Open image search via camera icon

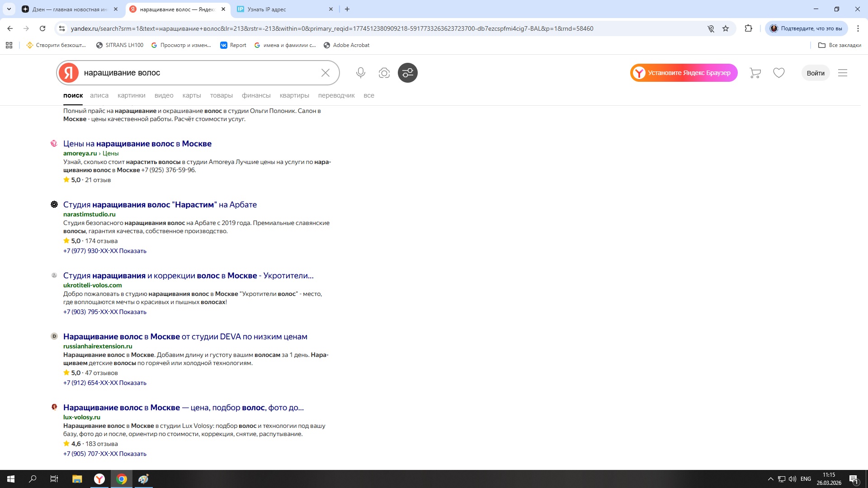point(384,73)
